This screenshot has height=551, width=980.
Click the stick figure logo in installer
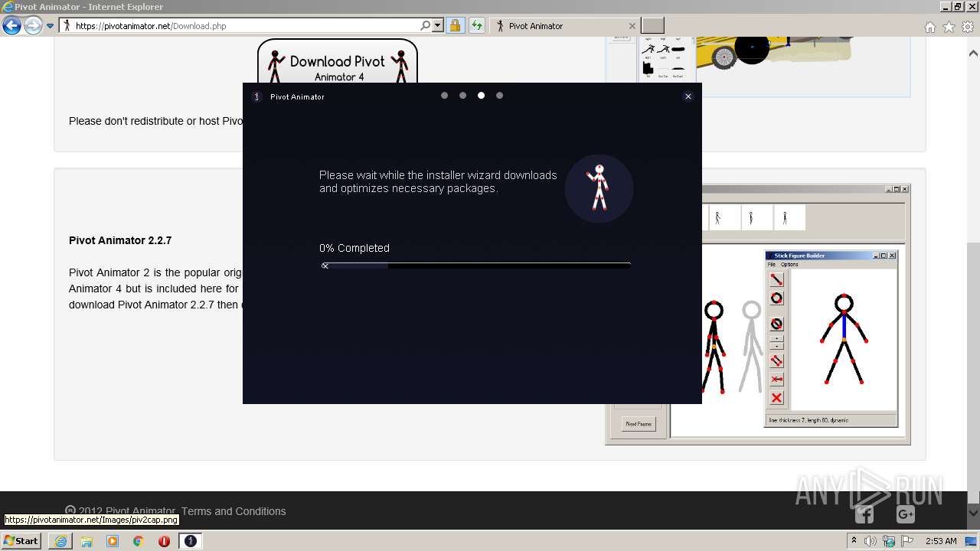[x=599, y=188]
